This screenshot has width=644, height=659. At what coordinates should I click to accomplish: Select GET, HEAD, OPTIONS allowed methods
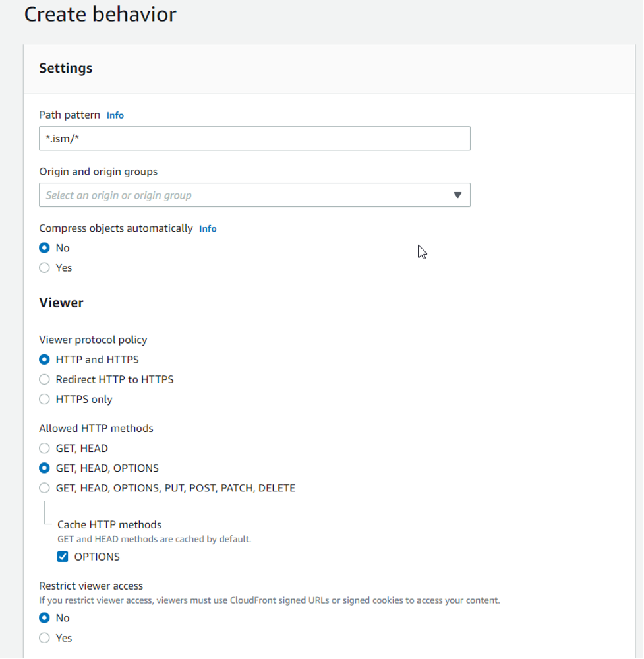pos(44,468)
